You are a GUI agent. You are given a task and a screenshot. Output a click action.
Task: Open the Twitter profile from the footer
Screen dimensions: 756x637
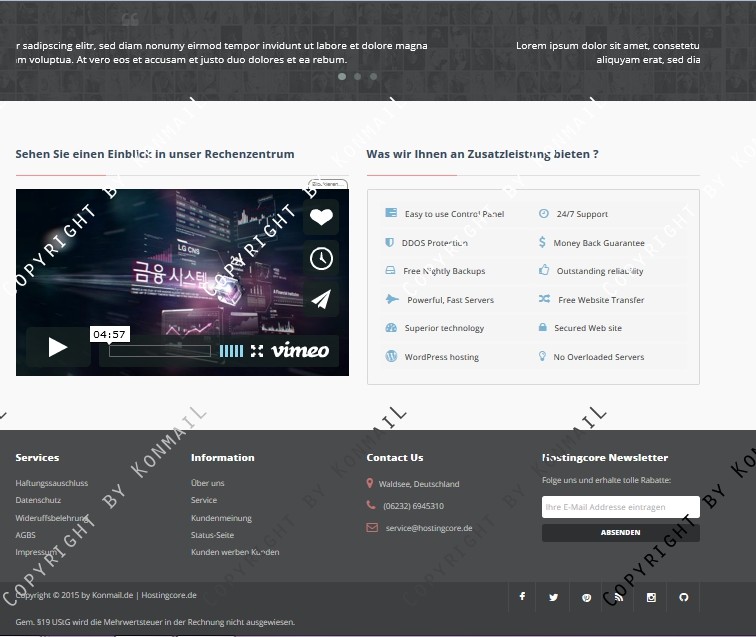(553, 597)
